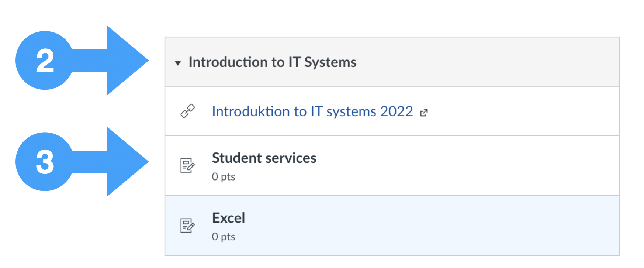Open the Introduktion to IT systems 2022 link
The height and width of the screenshot is (268, 644).
312,111
